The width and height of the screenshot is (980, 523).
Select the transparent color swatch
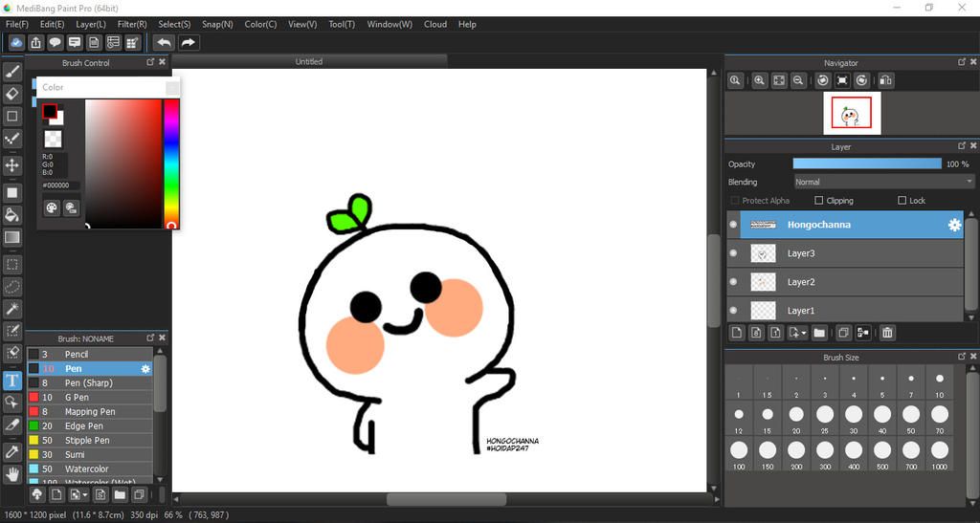tap(53, 139)
